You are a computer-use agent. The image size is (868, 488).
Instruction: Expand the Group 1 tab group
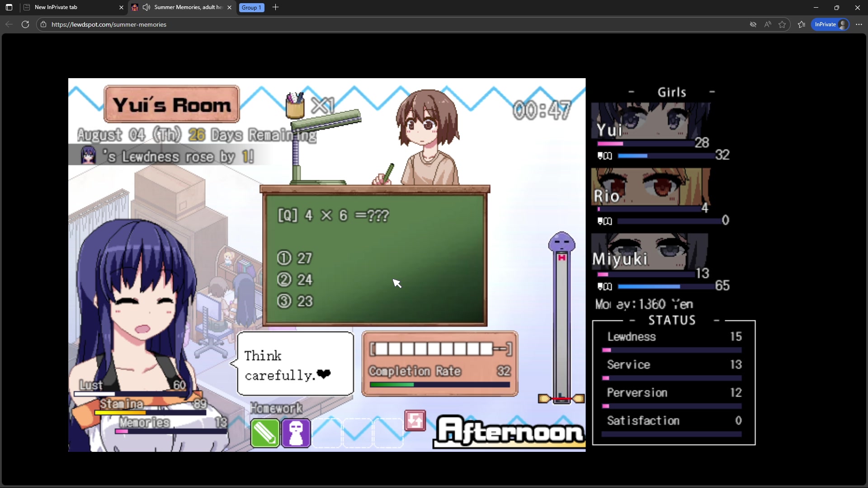pos(251,7)
